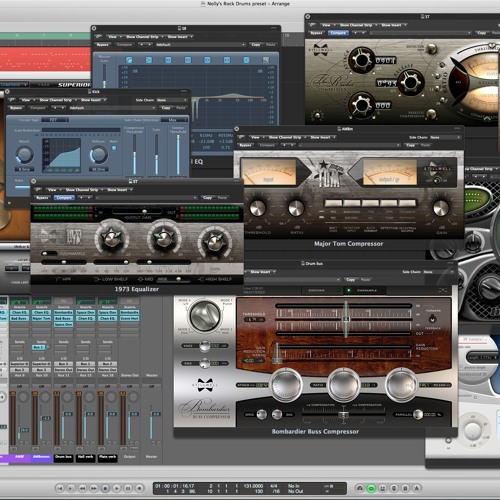Image resolution: width=500 pixels, height=500 pixels.
Task: Open Show Insert menu in 1973 Equalizer window
Action: (x=119, y=190)
